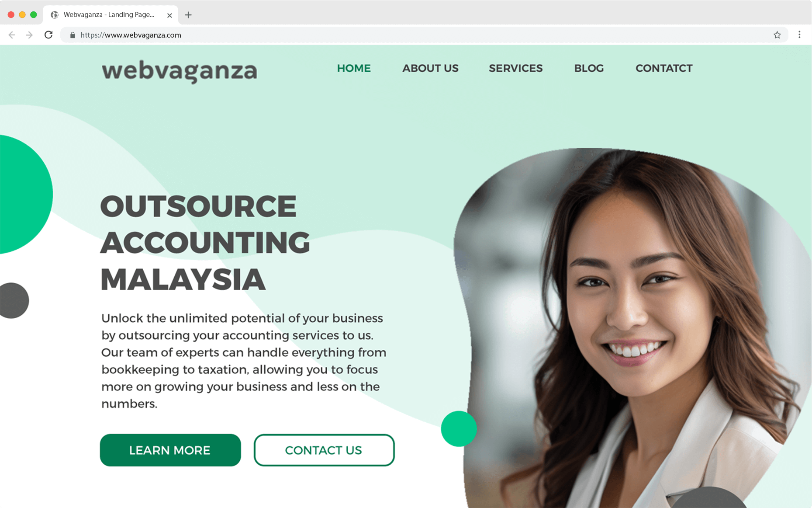Click the webvaganza logo
The width and height of the screenshot is (812, 508).
tap(180, 71)
